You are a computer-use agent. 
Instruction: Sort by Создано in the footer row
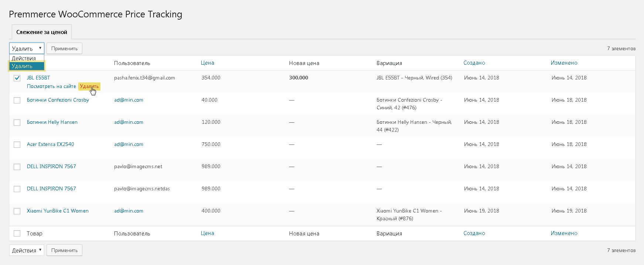coord(474,233)
